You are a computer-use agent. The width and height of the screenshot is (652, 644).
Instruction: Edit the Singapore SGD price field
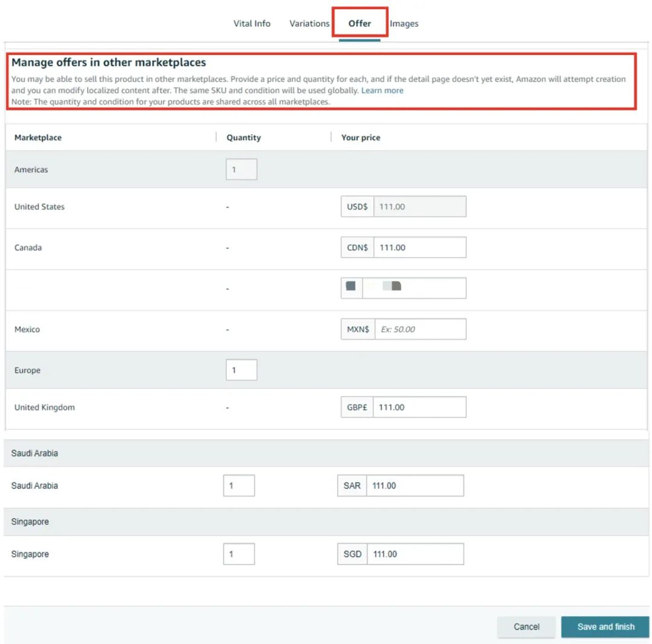pyautogui.click(x=414, y=554)
